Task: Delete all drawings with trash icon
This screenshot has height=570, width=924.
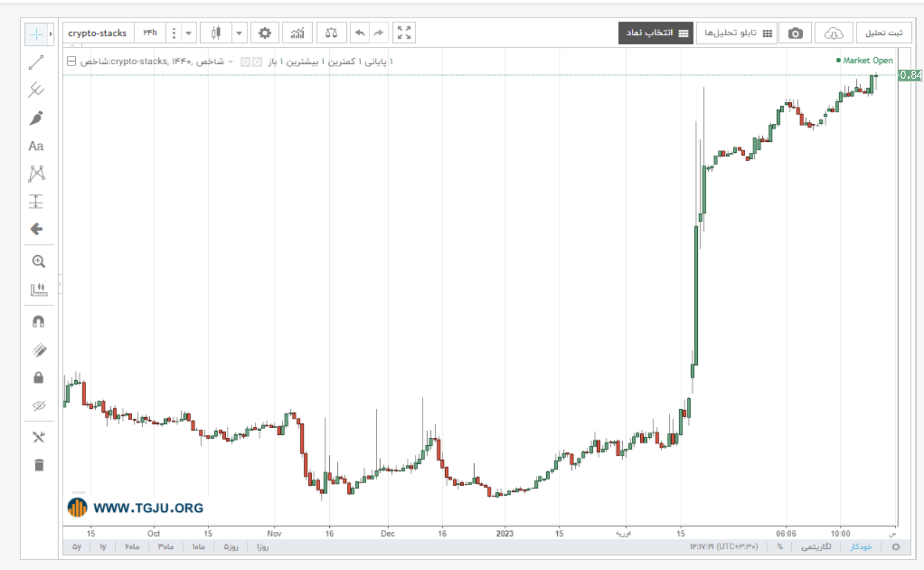Action: coord(38,465)
